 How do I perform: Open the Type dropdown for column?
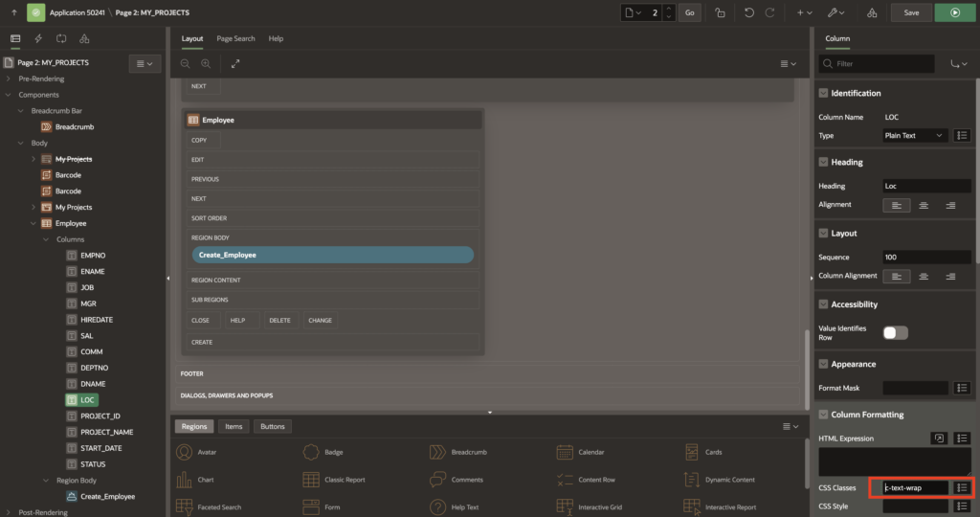click(915, 135)
